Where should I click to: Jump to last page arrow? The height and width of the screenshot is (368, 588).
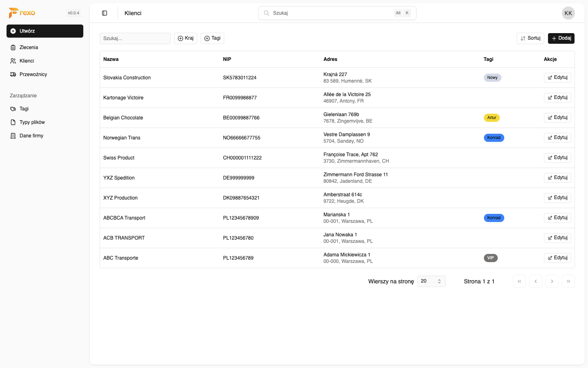pos(568,281)
